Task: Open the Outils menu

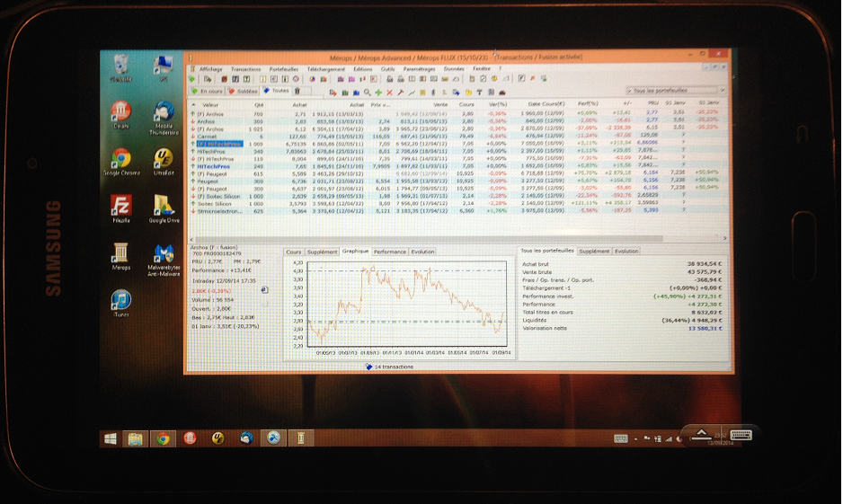Action: [x=387, y=69]
